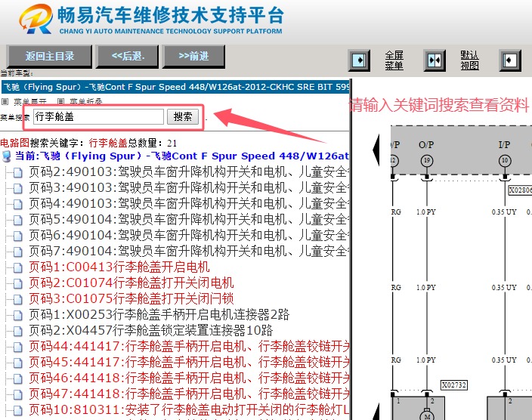Click the full-screen menu panel icon
The width and height of the screenshot is (532, 420).
(x=359, y=60)
